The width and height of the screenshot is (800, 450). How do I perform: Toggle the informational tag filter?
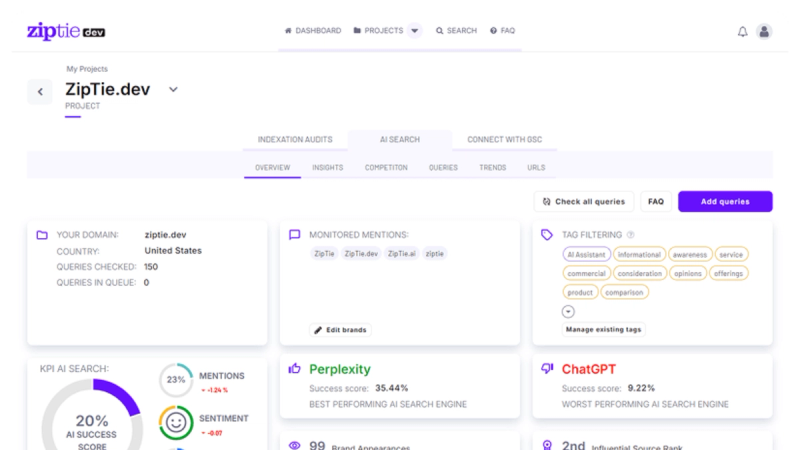(x=639, y=254)
